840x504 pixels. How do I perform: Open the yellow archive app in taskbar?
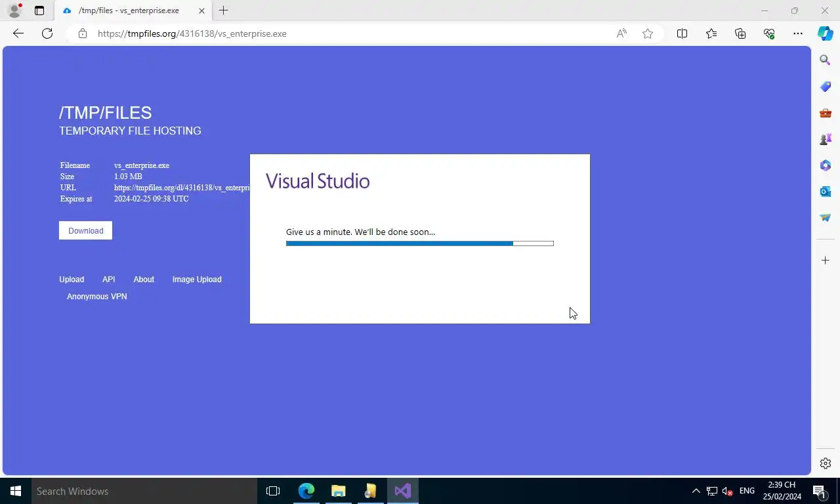pos(370,491)
